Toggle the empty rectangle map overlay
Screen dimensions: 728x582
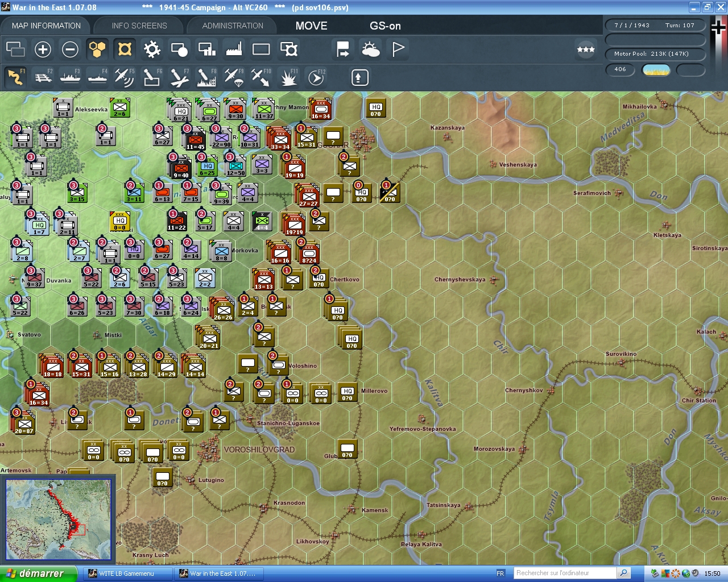click(261, 49)
